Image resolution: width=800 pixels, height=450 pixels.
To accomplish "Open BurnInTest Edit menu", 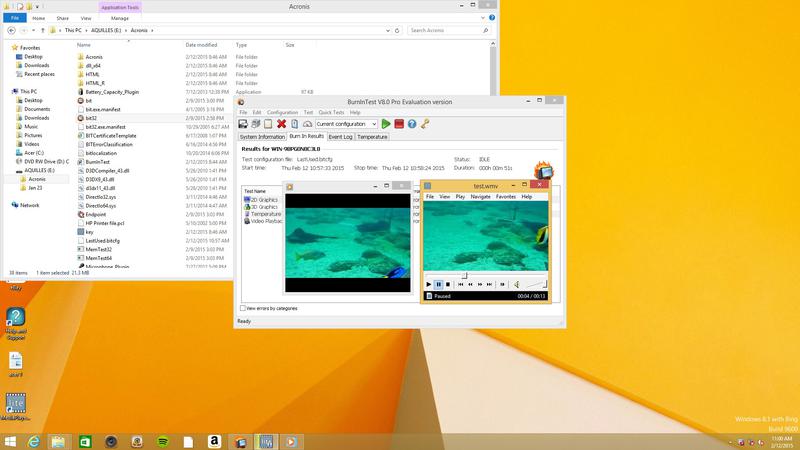I will point(257,112).
